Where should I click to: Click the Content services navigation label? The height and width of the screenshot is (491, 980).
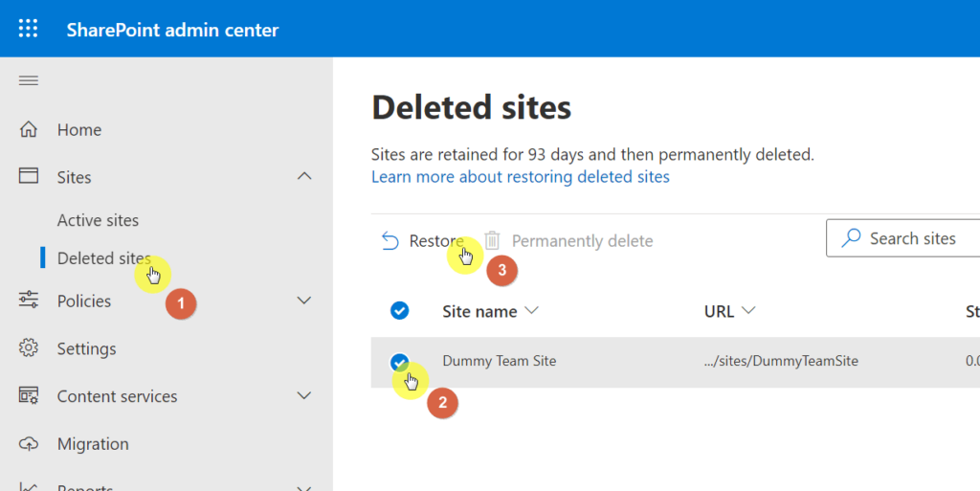[117, 396]
